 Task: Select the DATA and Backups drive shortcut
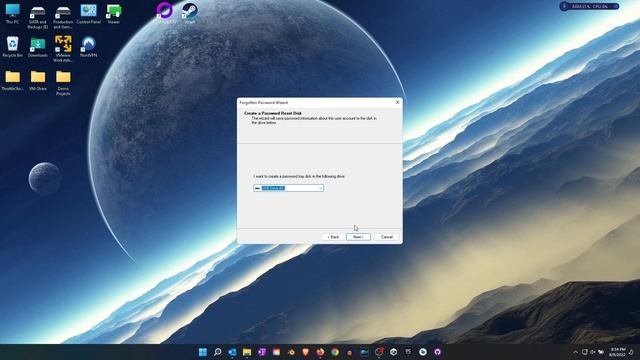(38, 17)
